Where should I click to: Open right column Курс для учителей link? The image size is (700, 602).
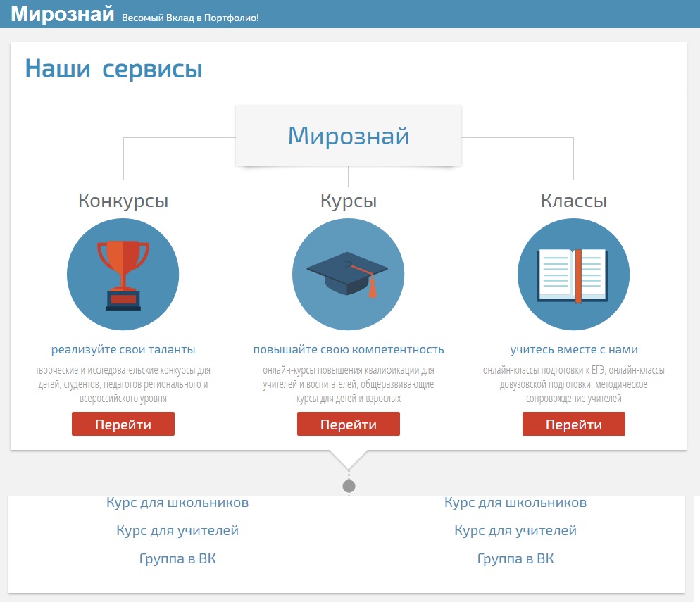pos(515,531)
